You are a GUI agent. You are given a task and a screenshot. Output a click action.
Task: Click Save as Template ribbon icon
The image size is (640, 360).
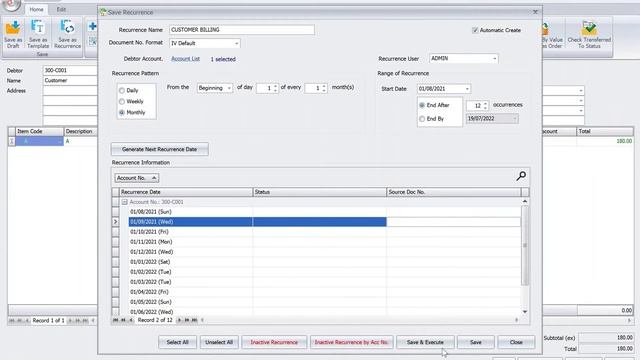click(x=38, y=34)
